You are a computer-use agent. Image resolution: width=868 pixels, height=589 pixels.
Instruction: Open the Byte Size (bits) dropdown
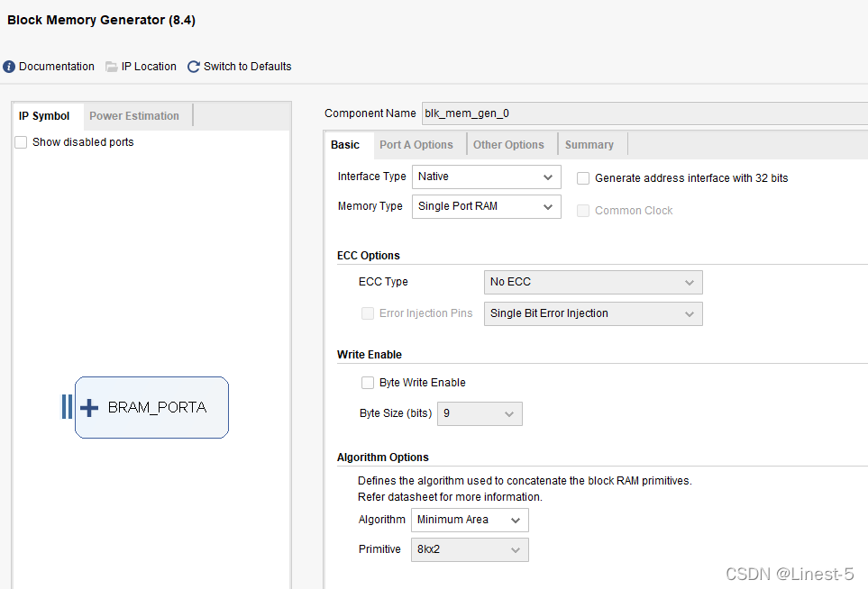[x=480, y=413]
